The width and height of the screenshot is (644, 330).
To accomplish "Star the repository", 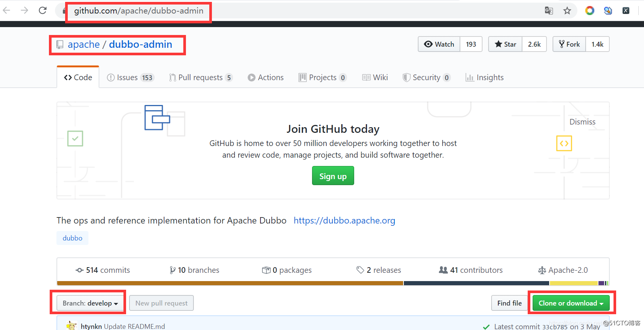I will (x=505, y=44).
